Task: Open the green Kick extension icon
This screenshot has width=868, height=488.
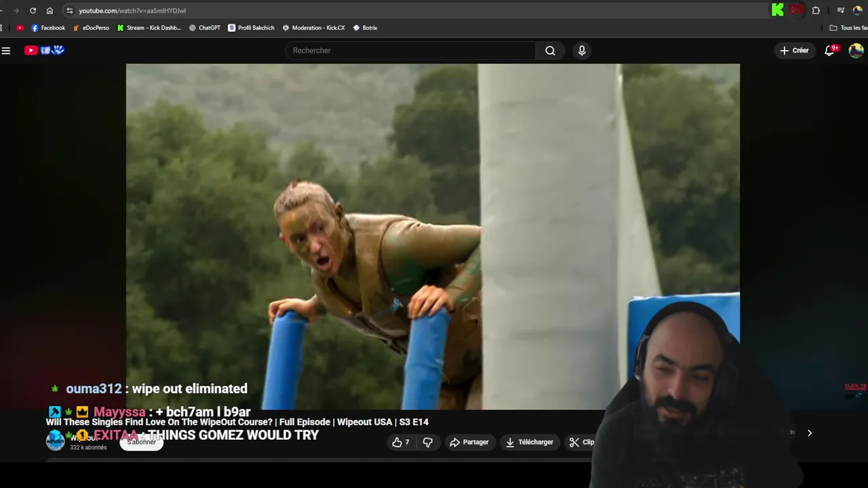Action: pos(778,9)
